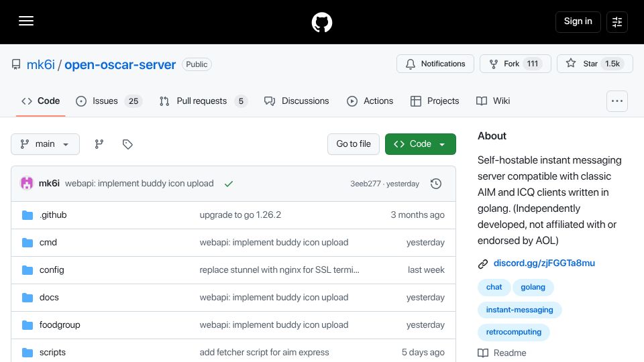Click mk6i avatar in commit bar
Screen dimensions: 644x362
coord(27,183)
